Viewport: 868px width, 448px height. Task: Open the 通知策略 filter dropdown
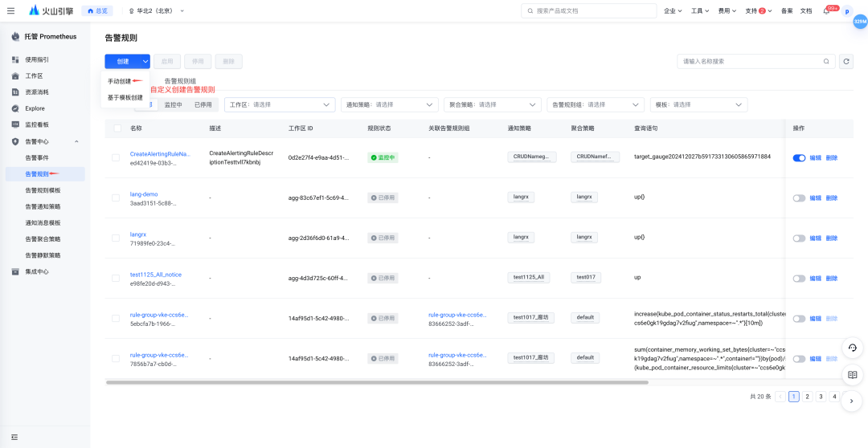[389, 104]
